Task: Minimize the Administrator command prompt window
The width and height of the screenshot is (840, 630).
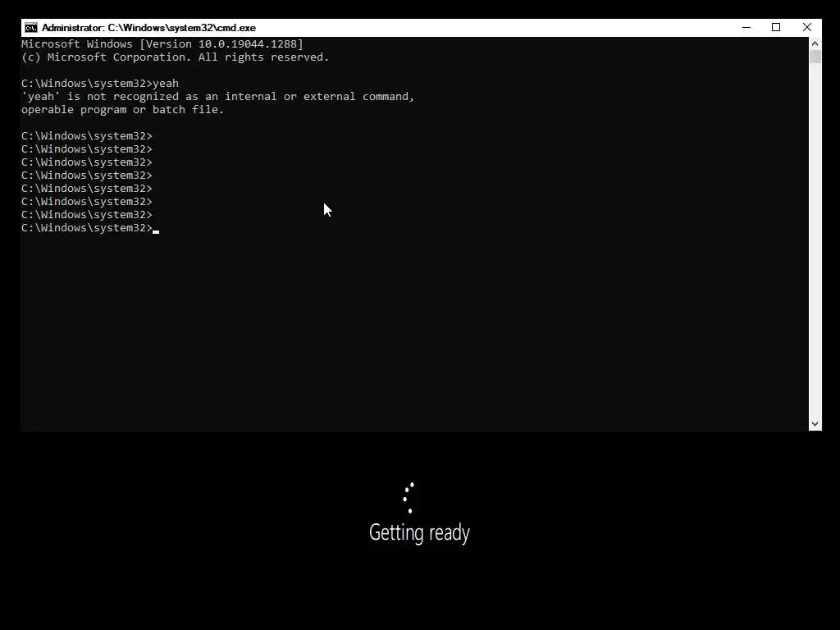Action: 746,27
